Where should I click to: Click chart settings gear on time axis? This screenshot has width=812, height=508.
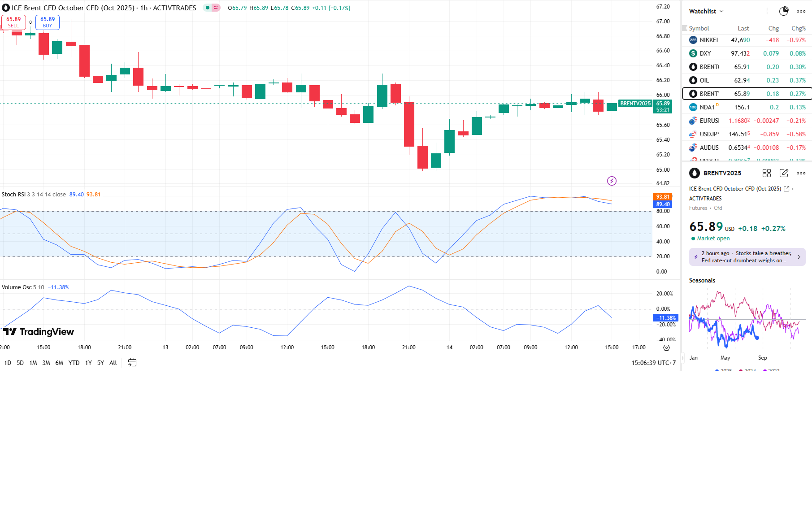tap(666, 347)
